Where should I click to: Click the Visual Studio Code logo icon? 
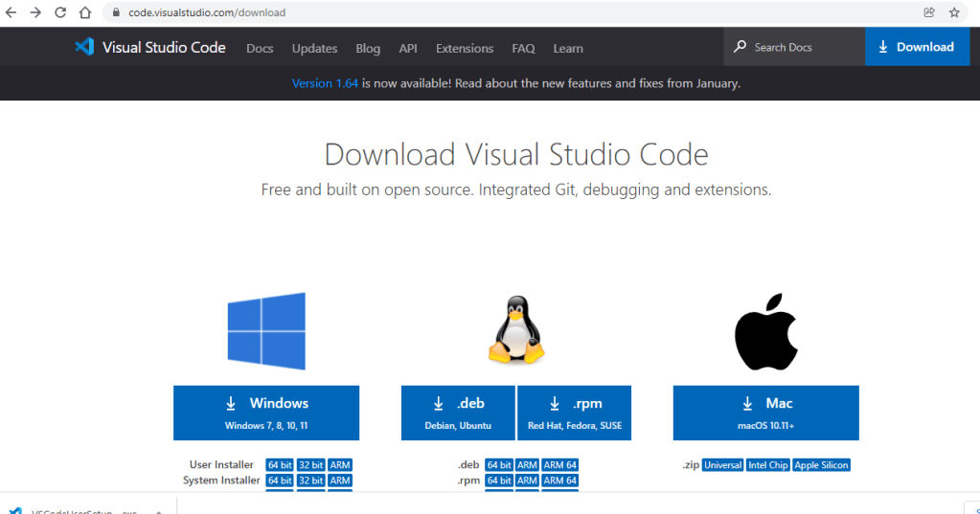point(84,47)
